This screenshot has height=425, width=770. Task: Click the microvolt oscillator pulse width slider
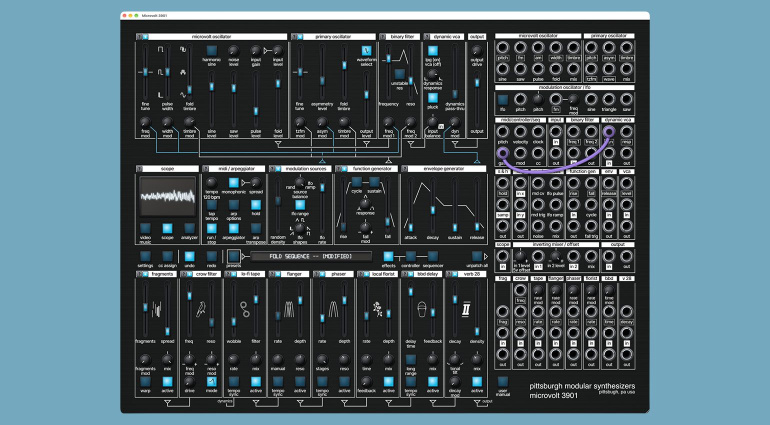(x=167, y=72)
